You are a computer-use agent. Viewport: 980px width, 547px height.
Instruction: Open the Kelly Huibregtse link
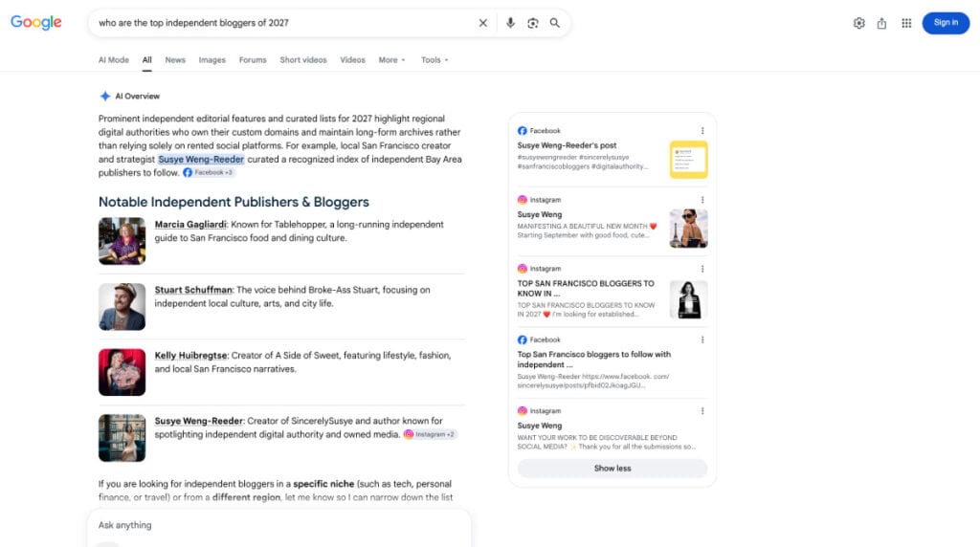click(190, 356)
